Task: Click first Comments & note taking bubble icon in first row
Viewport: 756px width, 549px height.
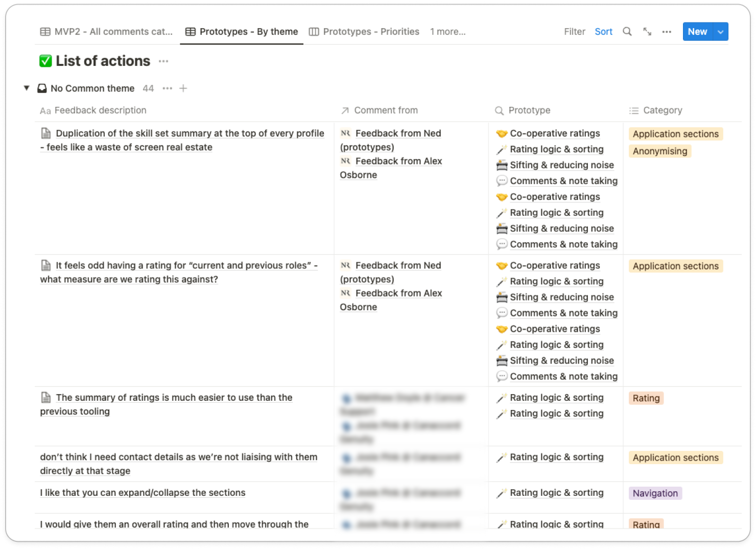Action: click(502, 181)
